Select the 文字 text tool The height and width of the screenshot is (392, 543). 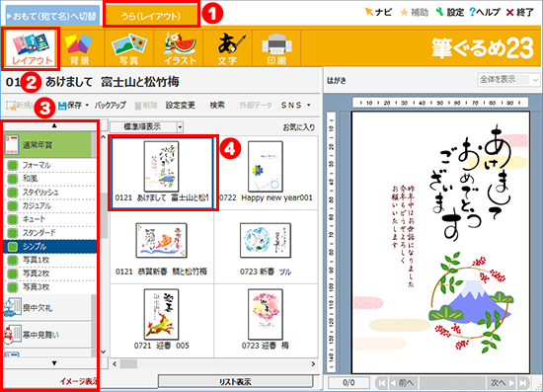228,48
